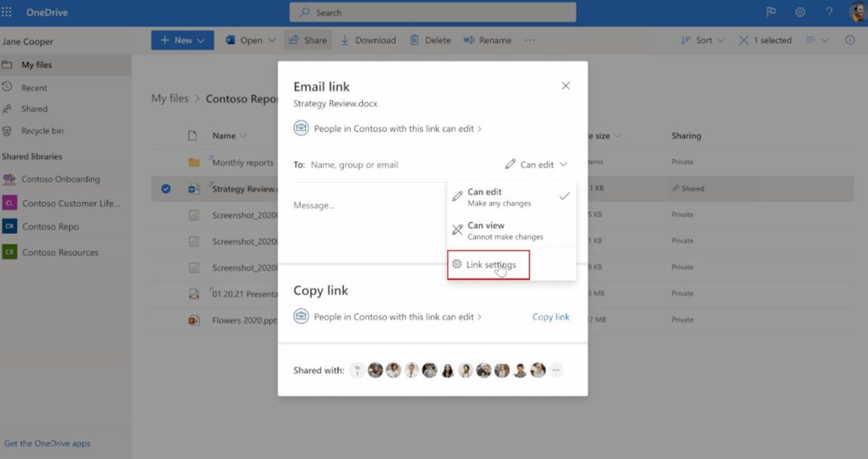The height and width of the screenshot is (459, 868).
Task: Open the ellipsis overflow menu in toolbar
Action: coord(529,40)
